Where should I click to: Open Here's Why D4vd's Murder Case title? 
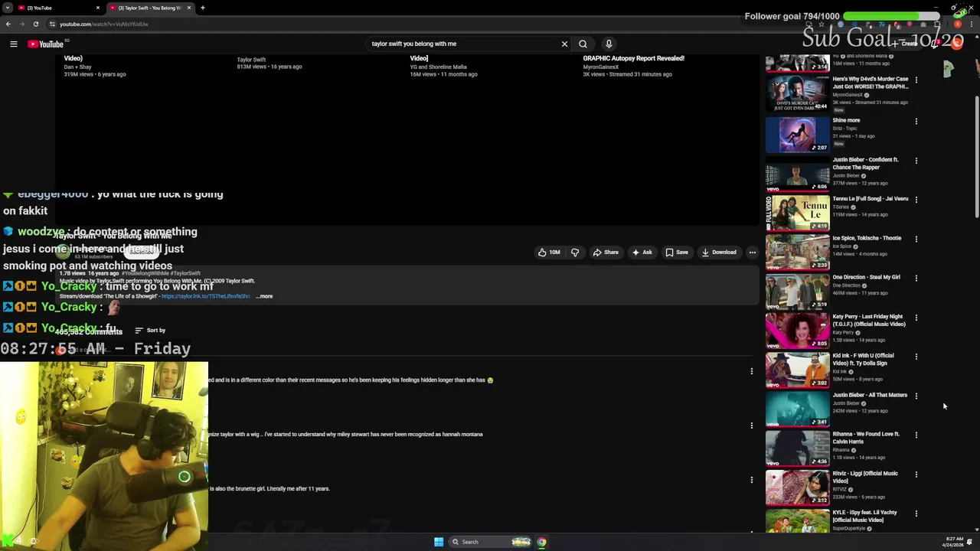(871, 82)
